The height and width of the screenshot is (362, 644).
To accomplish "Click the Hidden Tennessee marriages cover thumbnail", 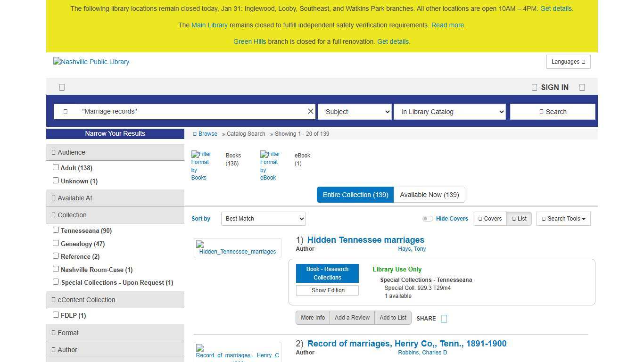I will [237, 248].
